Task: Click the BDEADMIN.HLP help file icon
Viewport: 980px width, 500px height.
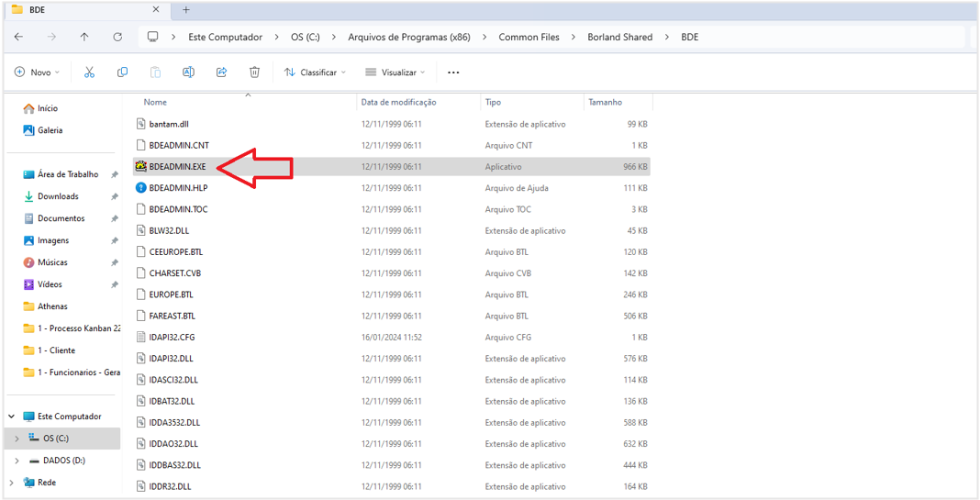Action: (x=140, y=187)
